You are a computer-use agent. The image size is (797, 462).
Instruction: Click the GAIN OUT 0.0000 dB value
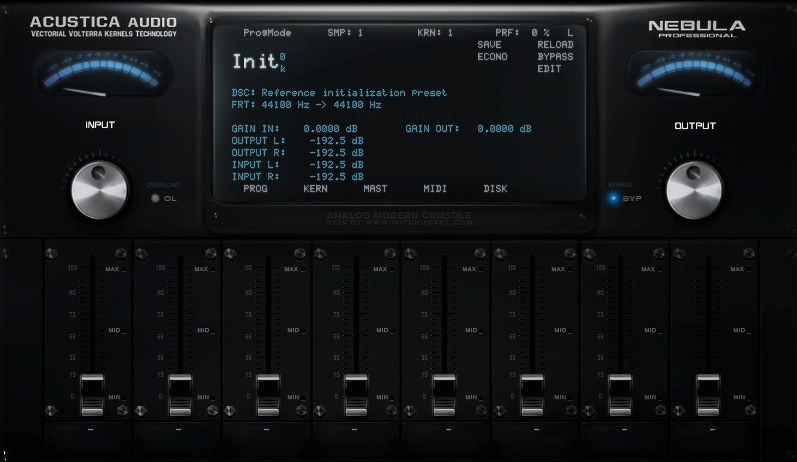coord(504,129)
